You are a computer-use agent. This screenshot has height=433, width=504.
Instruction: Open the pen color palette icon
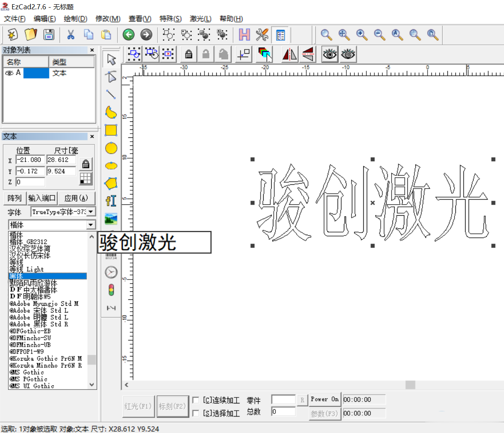point(264,54)
